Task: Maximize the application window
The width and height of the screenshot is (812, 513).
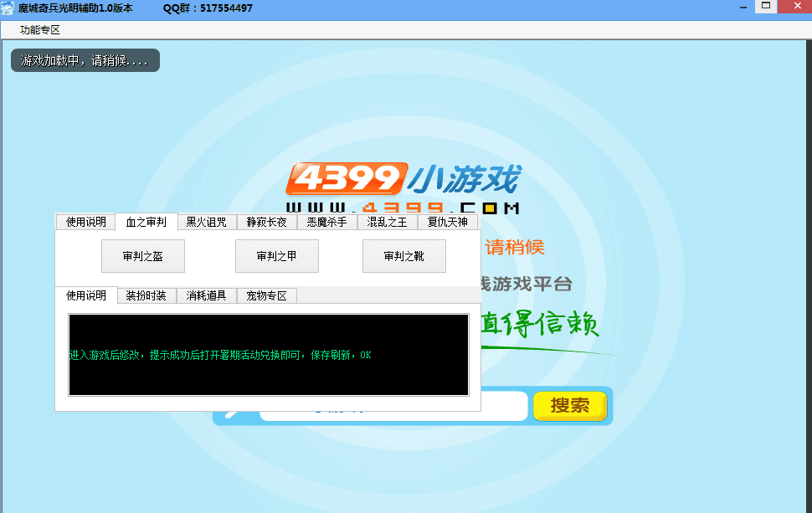Action: point(766,6)
